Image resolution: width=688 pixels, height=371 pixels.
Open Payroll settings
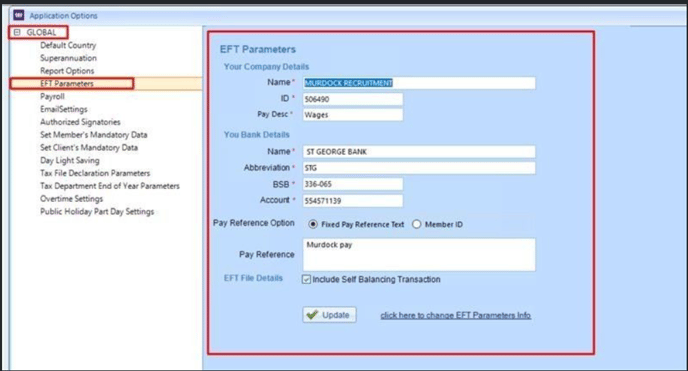tap(52, 96)
